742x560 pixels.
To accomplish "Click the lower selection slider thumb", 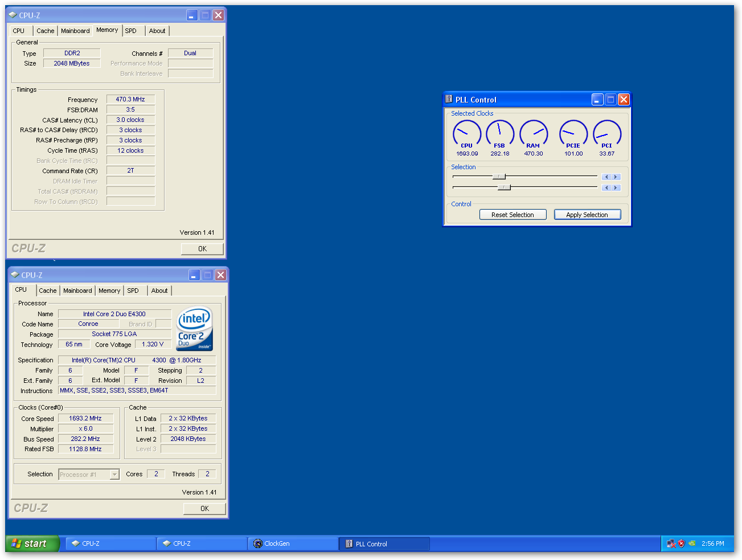I will [504, 187].
